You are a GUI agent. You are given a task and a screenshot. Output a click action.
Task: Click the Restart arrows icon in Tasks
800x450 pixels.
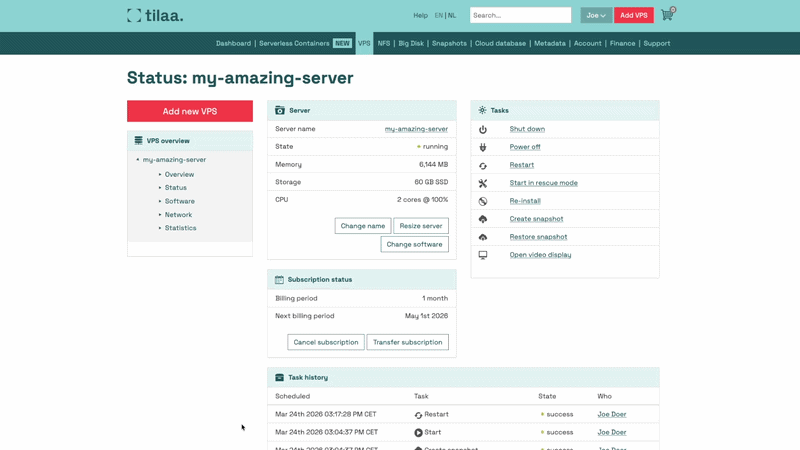(x=483, y=166)
